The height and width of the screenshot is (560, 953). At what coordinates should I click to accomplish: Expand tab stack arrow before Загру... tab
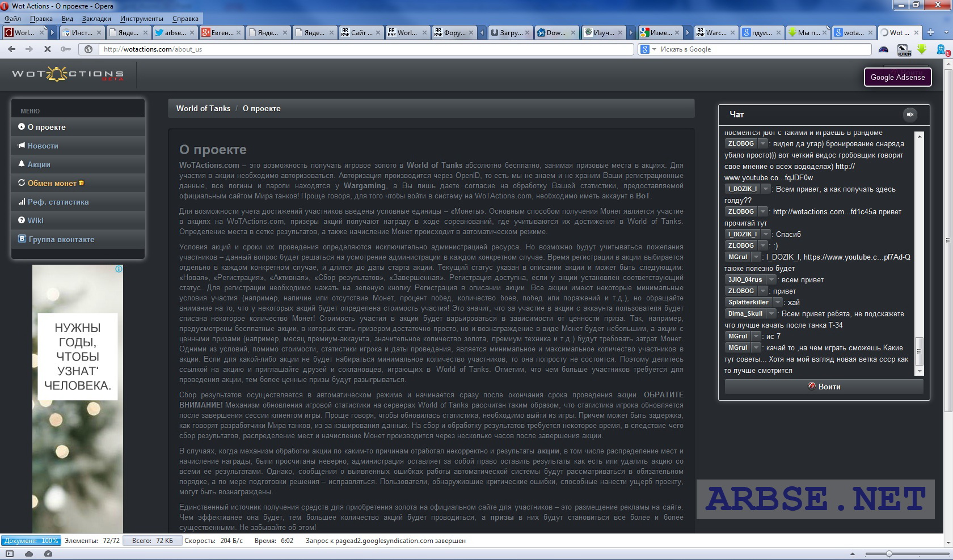tap(482, 33)
